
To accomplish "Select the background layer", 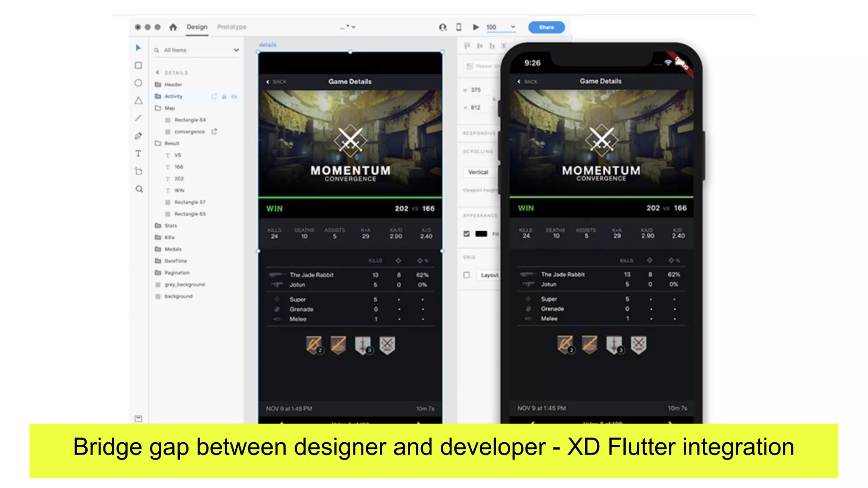I will point(178,297).
